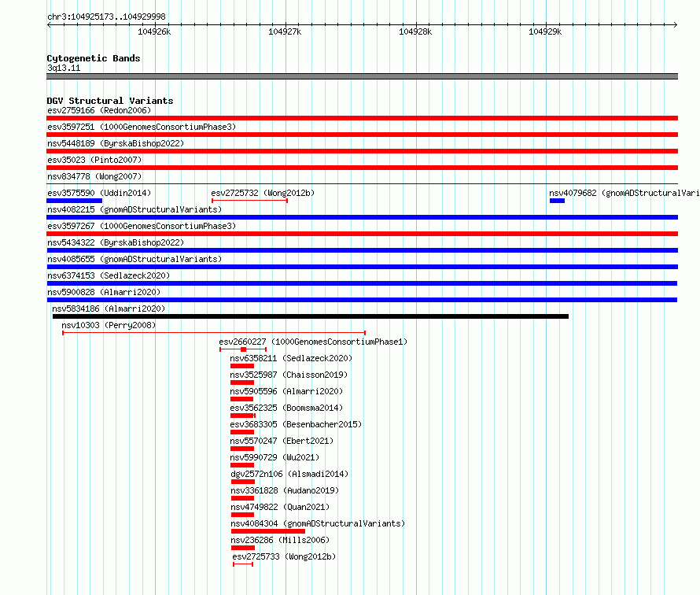
Task: Select nsv5990729 (Wu2021) label
Action: (274, 457)
